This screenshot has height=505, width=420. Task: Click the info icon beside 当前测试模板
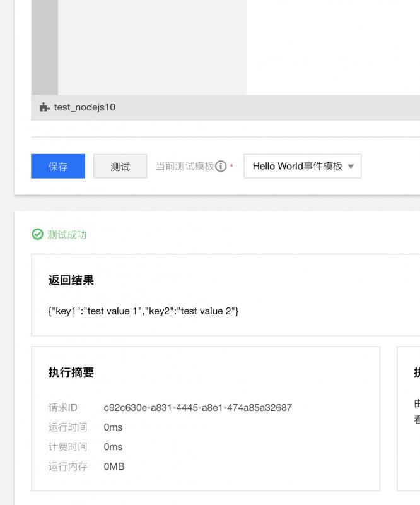[221, 166]
